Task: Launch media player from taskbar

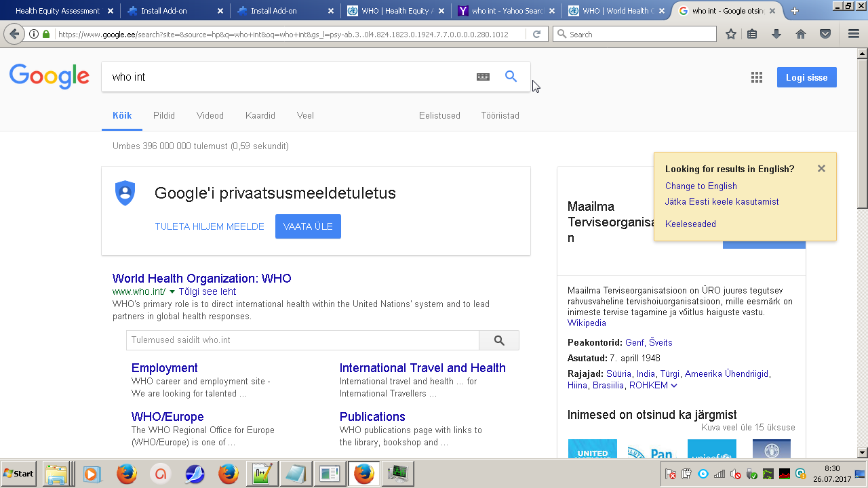Action: 92,474
